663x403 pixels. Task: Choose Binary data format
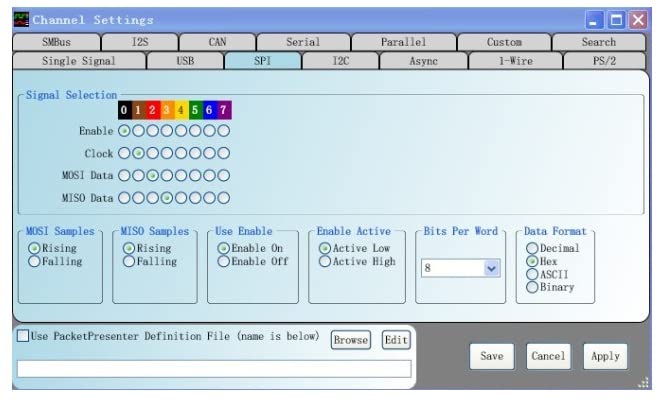532,287
